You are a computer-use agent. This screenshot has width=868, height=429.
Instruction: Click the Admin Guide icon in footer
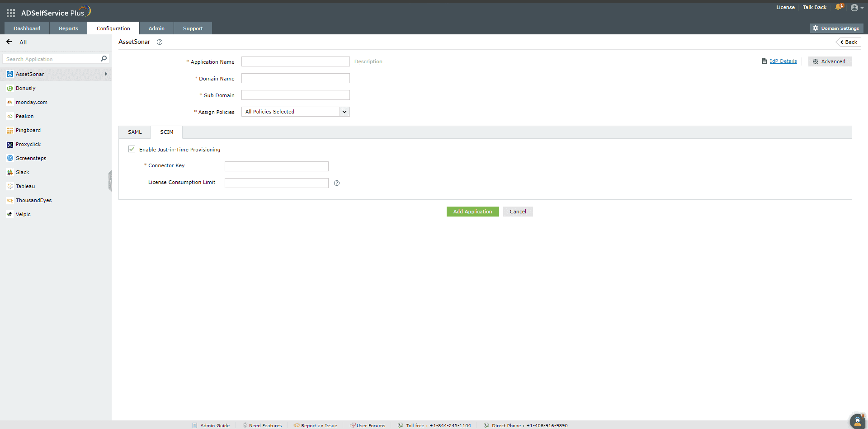point(195,425)
